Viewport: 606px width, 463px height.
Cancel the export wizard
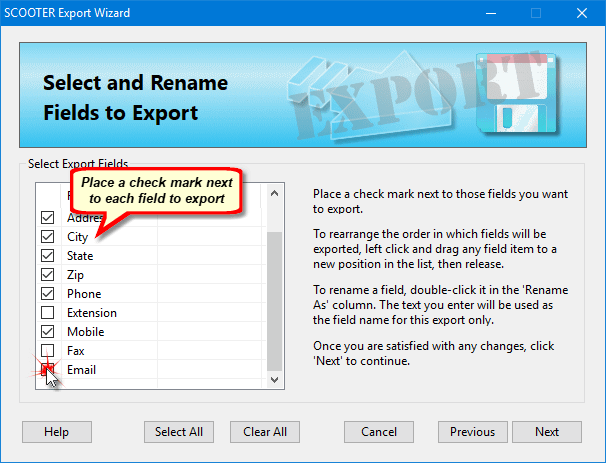click(379, 432)
